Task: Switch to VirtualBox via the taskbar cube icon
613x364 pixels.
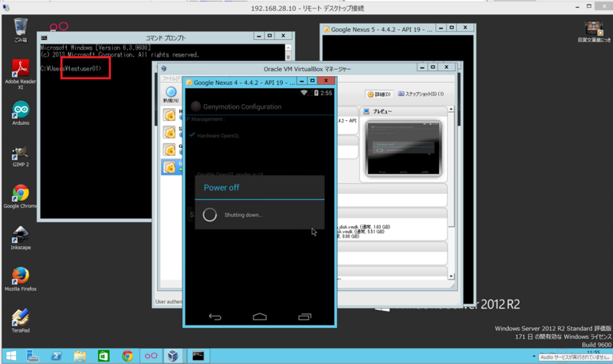Action: pos(173,356)
